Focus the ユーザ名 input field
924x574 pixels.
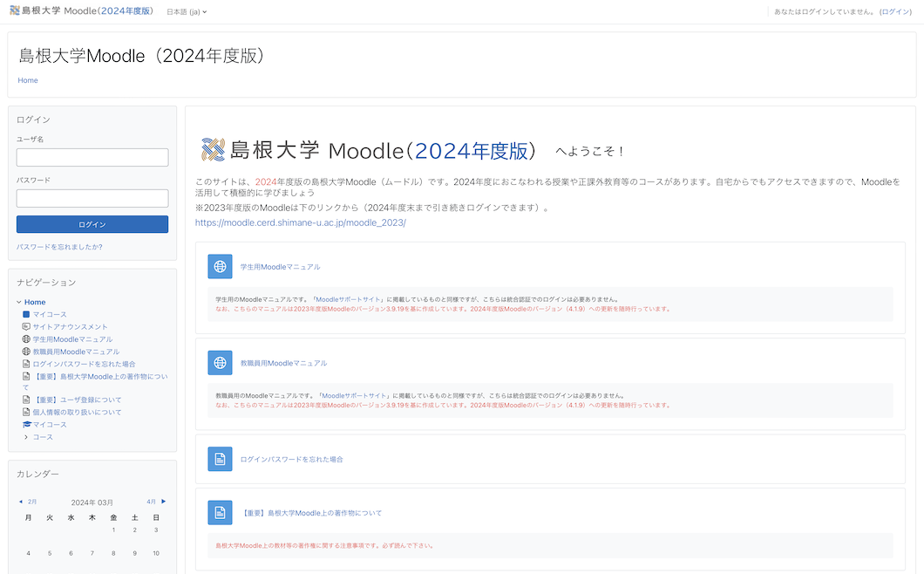coord(92,158)
